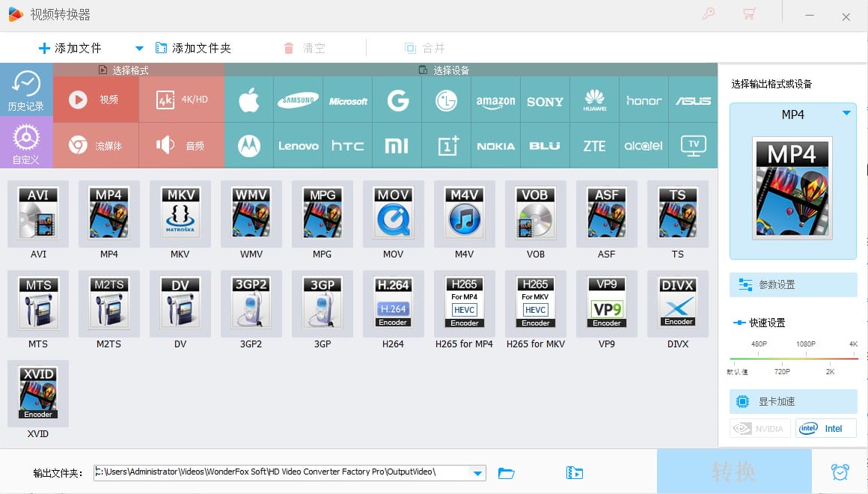Select H265 for MKV encoder
The width and height of the screenshot is (868, 494).
click(535, 303)
